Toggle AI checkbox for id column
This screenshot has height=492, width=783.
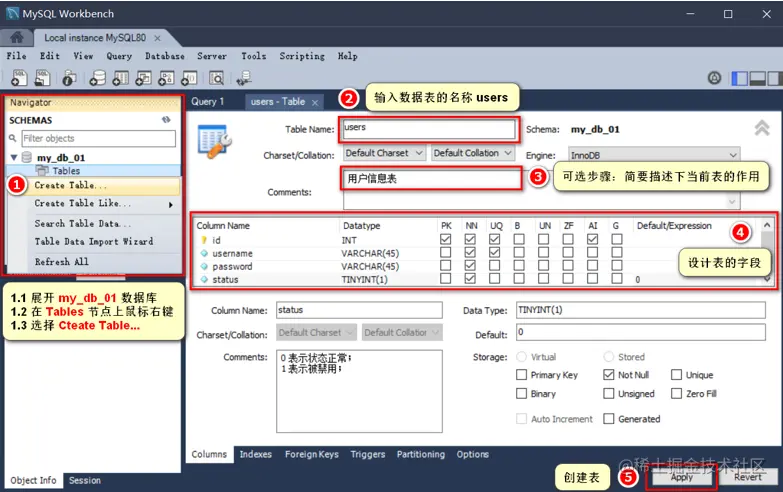tap(592, 239)
